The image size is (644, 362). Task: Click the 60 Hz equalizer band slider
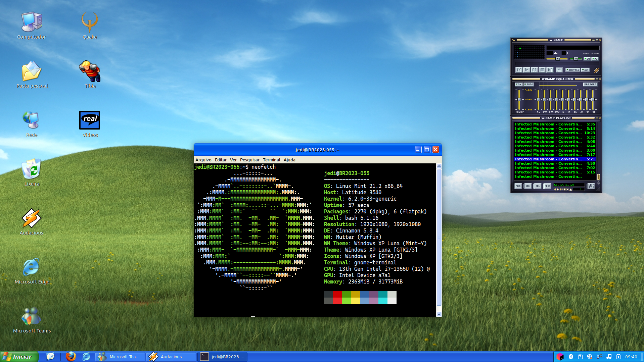tap(538, 100)
